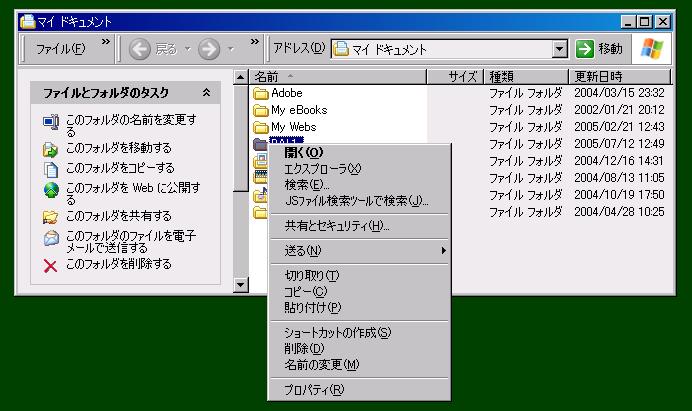Click the このフォルダを共有する link
The height and width of the screenshot is (411, 692).
coord(119,216)
